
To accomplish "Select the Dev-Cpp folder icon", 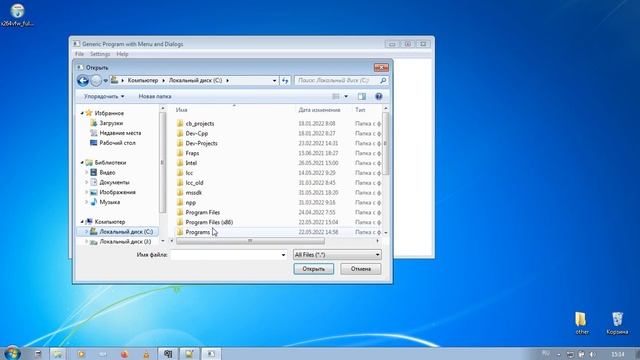I will click(x=180, y=133).
